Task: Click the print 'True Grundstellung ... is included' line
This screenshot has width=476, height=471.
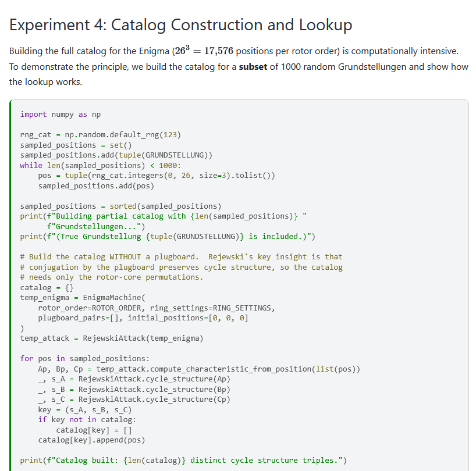Action: (x=168, y=236)
